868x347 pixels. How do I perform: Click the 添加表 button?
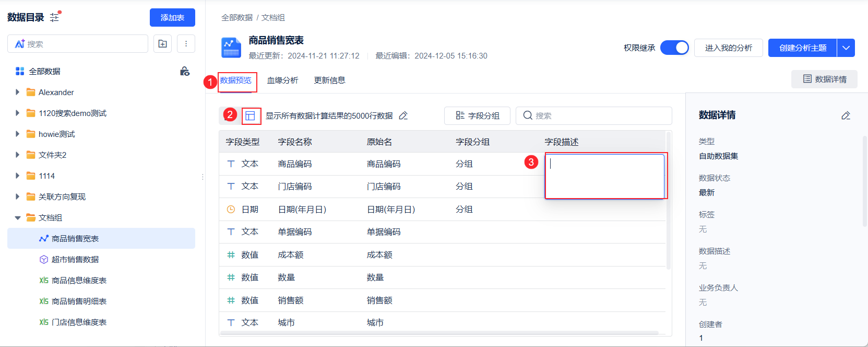coord(172,17)
